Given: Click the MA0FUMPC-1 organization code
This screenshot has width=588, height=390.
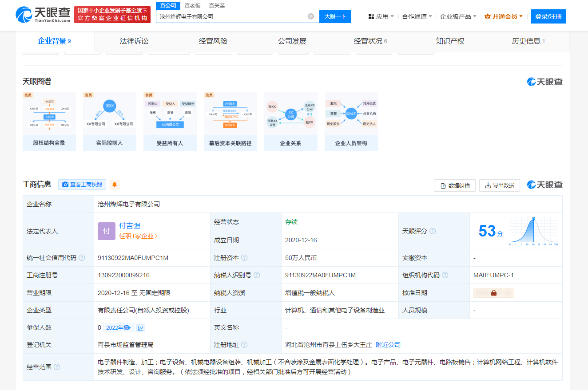Looking at the screenshot, I should (493, 275).
